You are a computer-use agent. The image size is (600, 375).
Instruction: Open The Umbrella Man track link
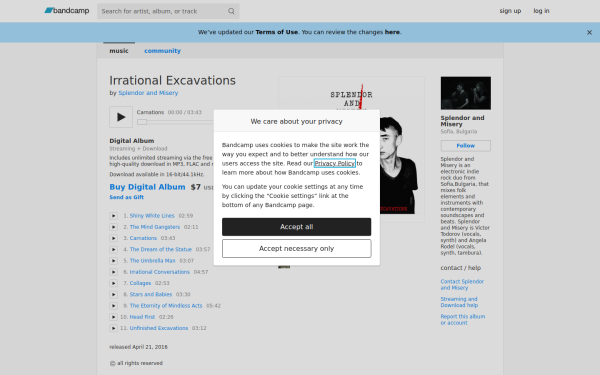click(x=152, y=261)
